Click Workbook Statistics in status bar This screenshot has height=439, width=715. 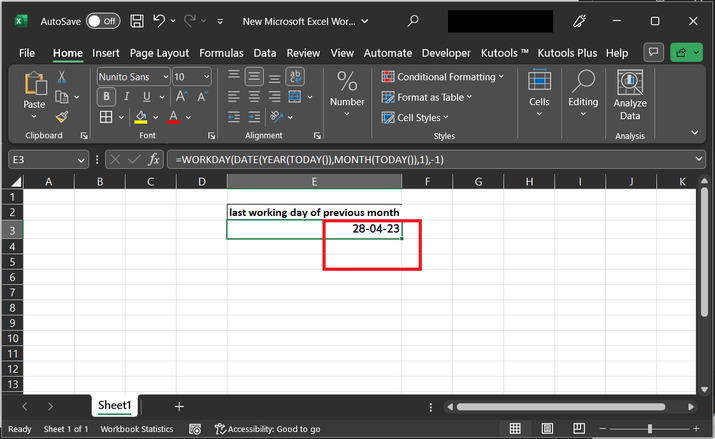click(136, 429)
